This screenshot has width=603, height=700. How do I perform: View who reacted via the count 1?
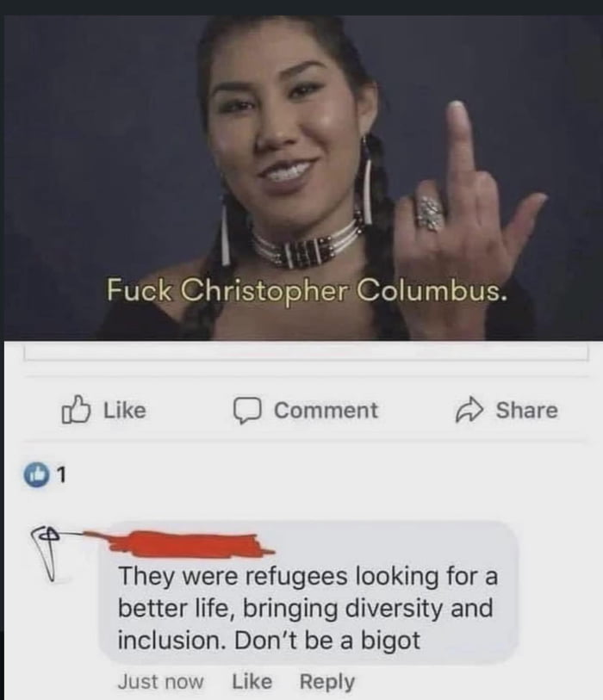point(62,475)
